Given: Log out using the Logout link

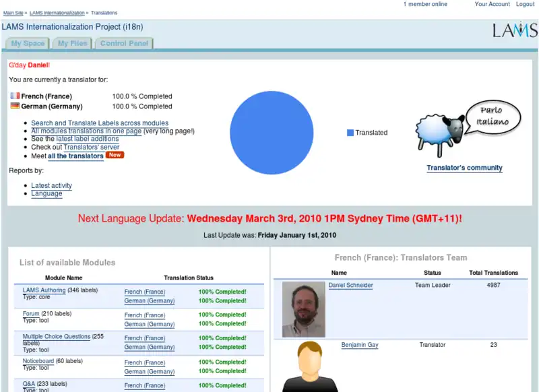Looking at the screenshot, I should (526, 4).
